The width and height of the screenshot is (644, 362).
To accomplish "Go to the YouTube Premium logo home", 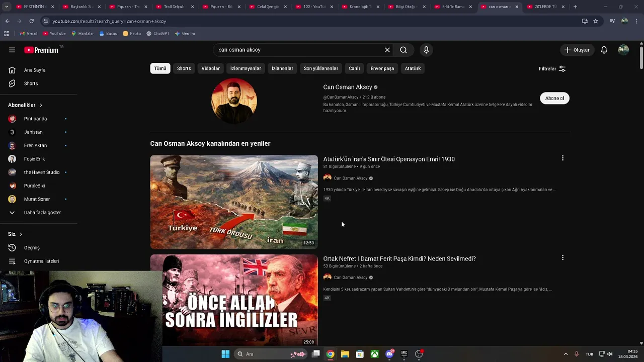I will (41, 50).
